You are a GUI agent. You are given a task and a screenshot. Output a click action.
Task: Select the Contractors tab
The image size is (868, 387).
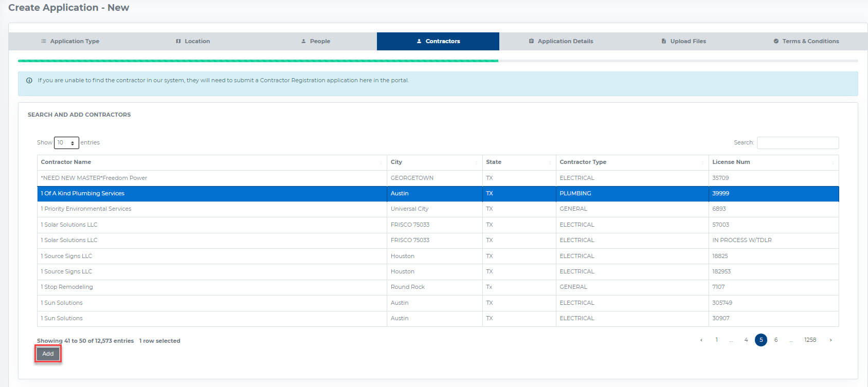point(438,41)
